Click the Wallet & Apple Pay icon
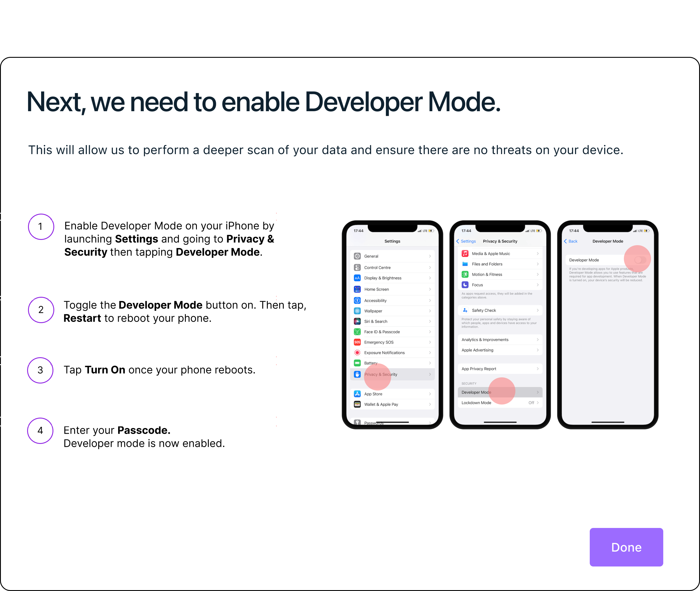The height and width of the screenshot is (591, 700). point(357,405)
